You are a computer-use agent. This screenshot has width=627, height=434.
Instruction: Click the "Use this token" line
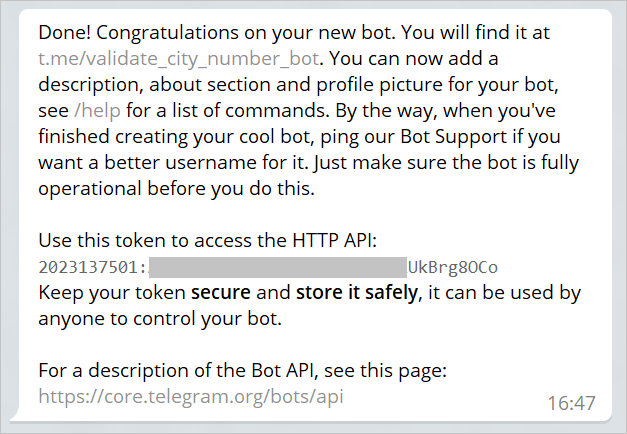[100, 241]
